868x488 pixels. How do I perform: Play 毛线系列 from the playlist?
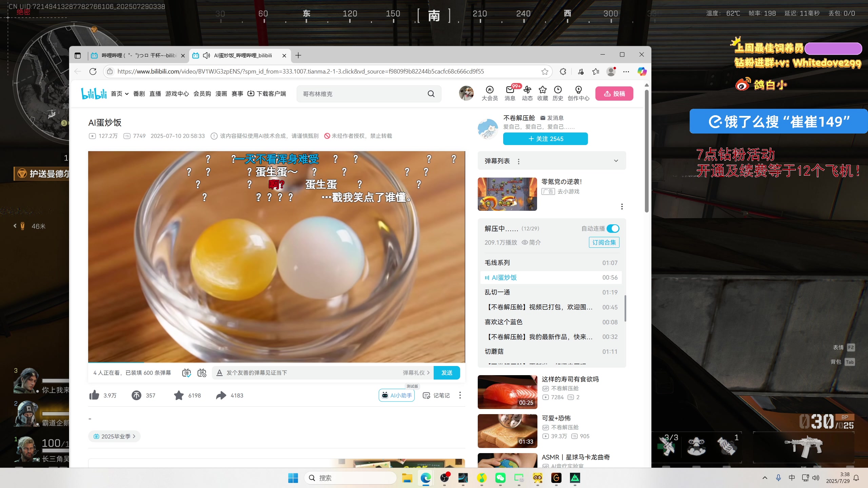(x=551, y=263)
